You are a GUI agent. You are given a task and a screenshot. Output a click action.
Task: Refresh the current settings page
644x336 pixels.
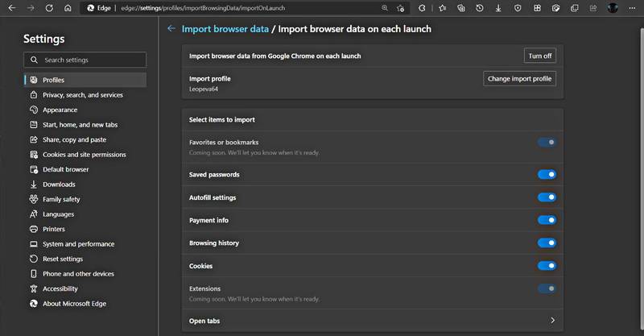point(49,8)
